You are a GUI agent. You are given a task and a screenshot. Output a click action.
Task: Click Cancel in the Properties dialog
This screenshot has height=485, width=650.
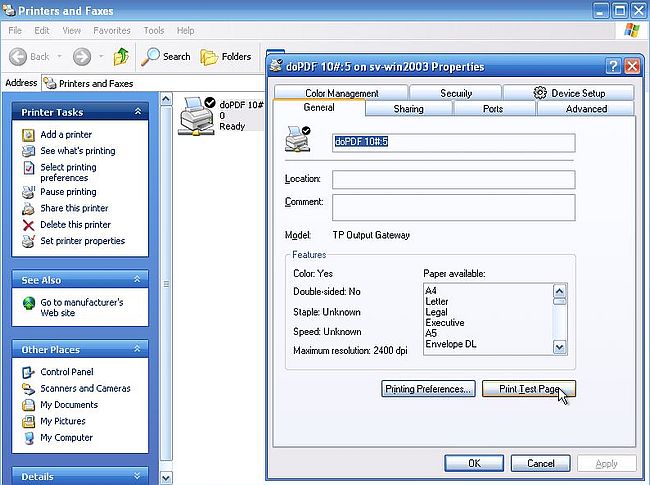[x=541, y=463]
